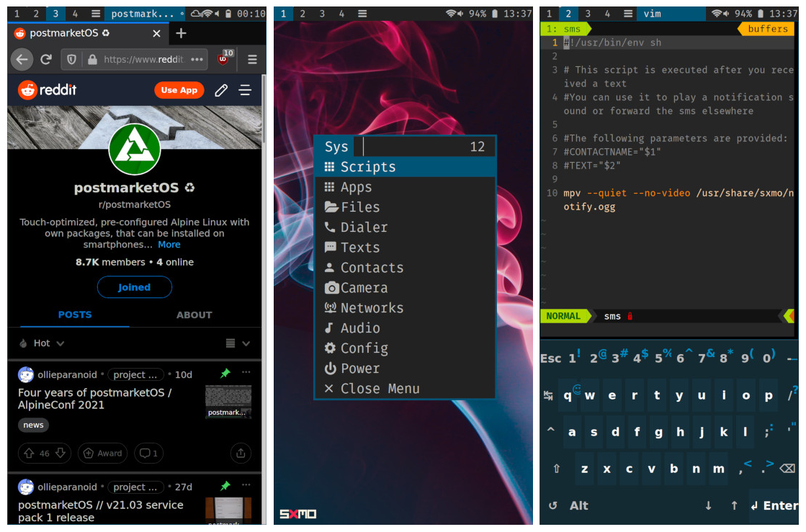The image size is (806, 532).
Task: Open comments of the AlpineConf post
Action: [148, 454]
